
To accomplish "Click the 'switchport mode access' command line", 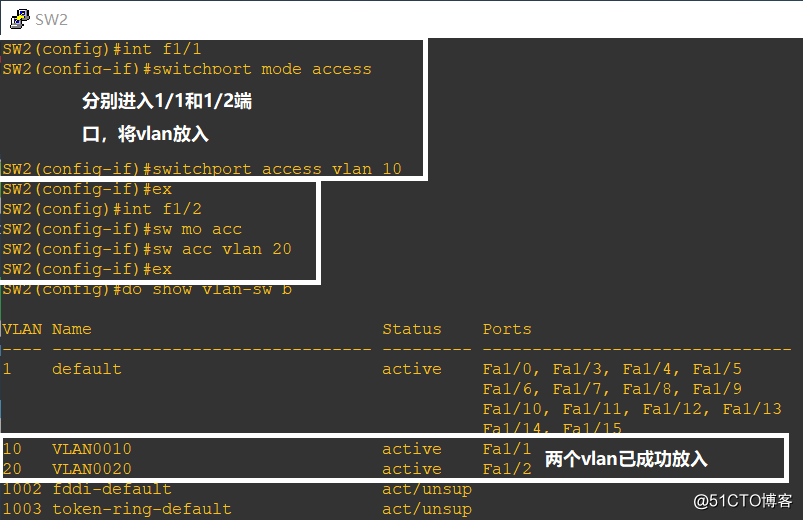I will coord(187,69).
